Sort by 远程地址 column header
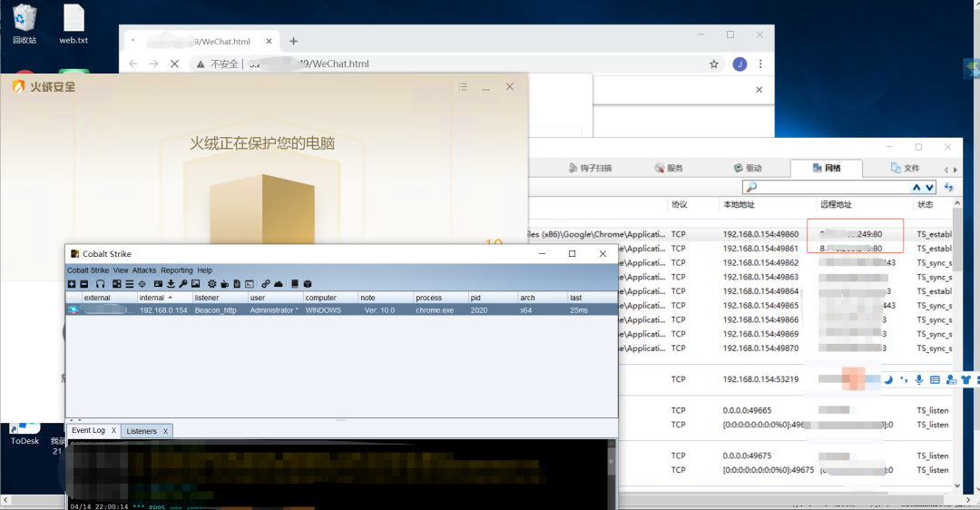Screen dimensions: 980x510 click(836, 204)
